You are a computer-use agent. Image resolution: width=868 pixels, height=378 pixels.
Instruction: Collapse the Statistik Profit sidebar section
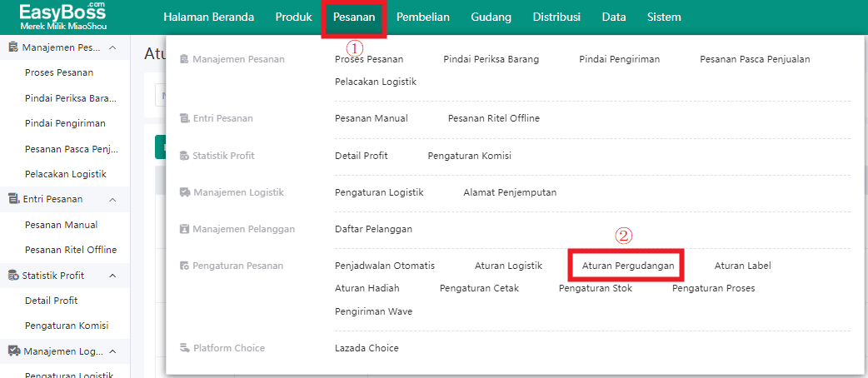click(x=112, y=276)
